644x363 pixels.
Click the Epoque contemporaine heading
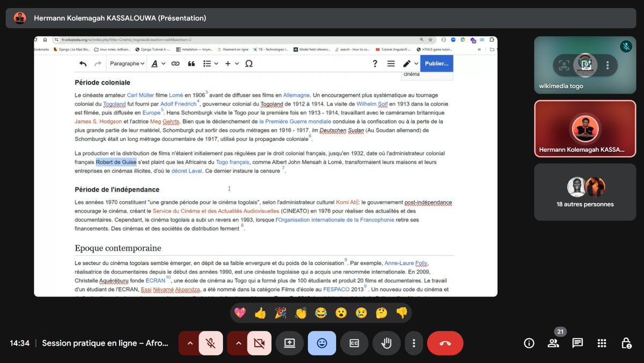[118, 248]
